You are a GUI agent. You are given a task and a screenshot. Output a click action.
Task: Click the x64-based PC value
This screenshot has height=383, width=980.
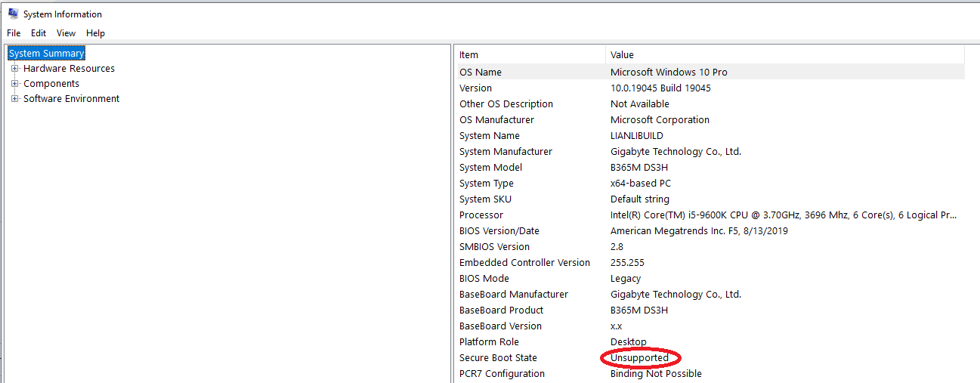[x=641, y=184]
